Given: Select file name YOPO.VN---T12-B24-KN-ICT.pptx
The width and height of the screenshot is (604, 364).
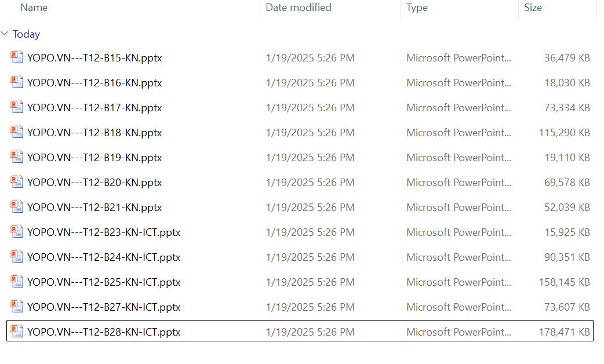Looking at the screenshot, I should 104,257.
